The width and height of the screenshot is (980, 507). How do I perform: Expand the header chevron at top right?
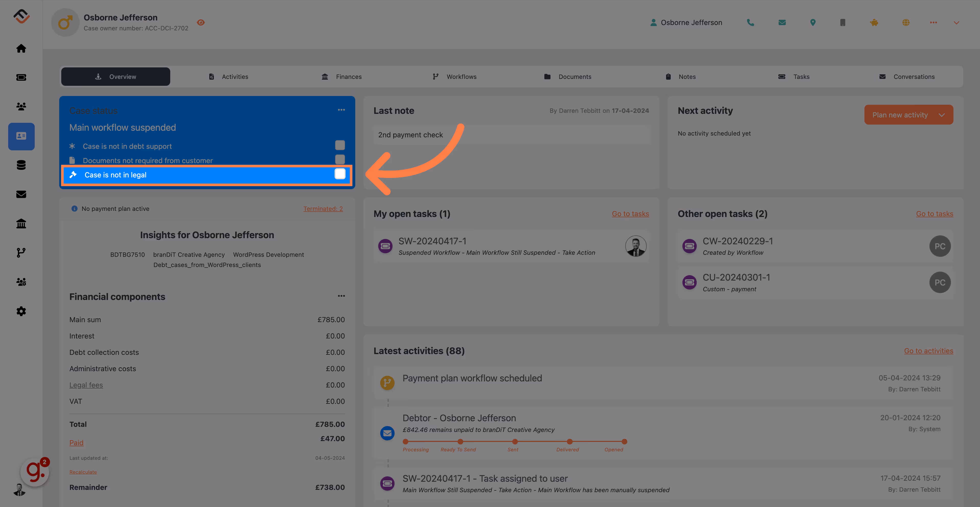point(957,22)
